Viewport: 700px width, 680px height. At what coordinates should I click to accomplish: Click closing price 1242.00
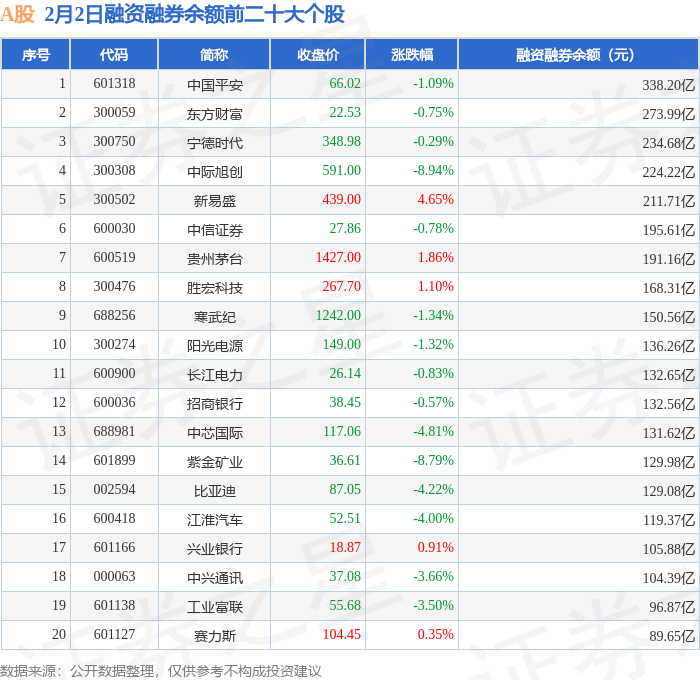point(338,316)
